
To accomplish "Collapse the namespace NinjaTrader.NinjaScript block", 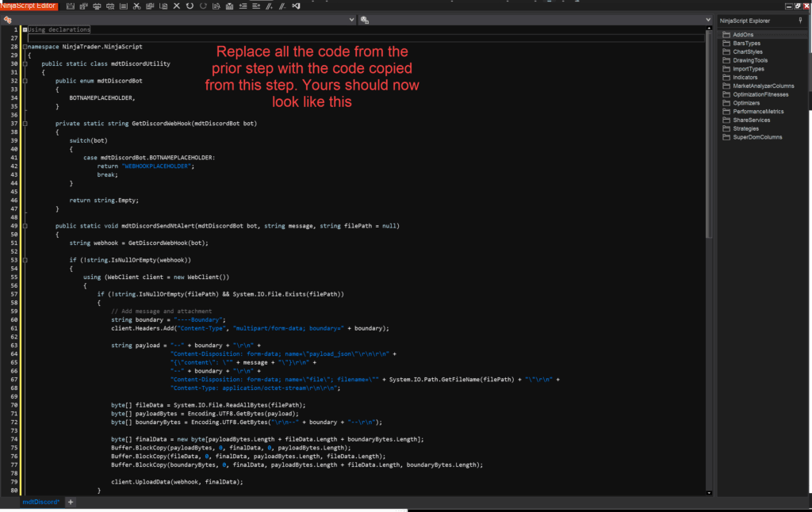I will click(25, 47).
